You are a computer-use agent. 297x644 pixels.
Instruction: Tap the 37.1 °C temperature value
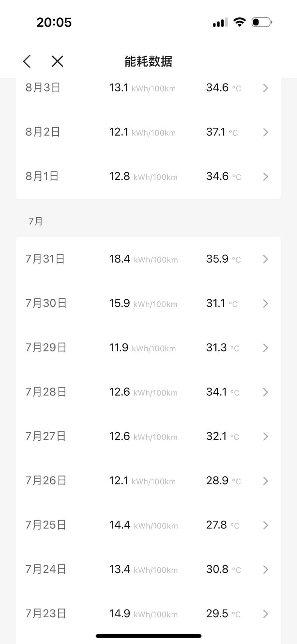click(222, 132)
